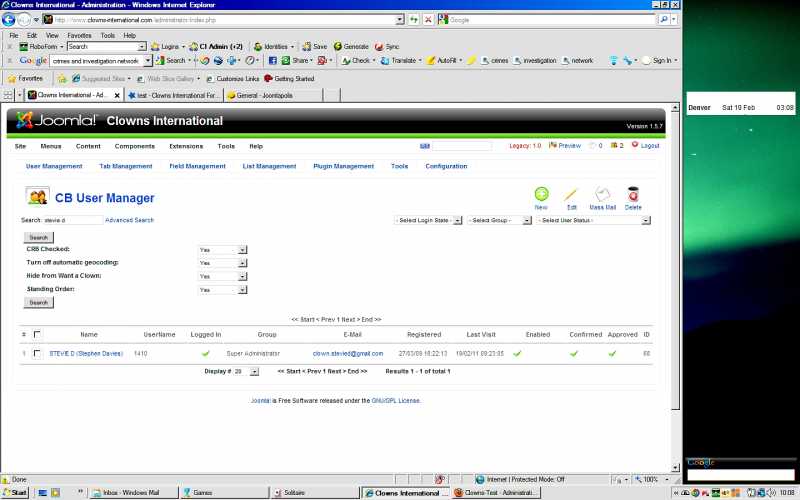The height and width of the screenshot is (500, 800).
Task: Open Joomla Extensions menu
Action: [x=186, y=146]
